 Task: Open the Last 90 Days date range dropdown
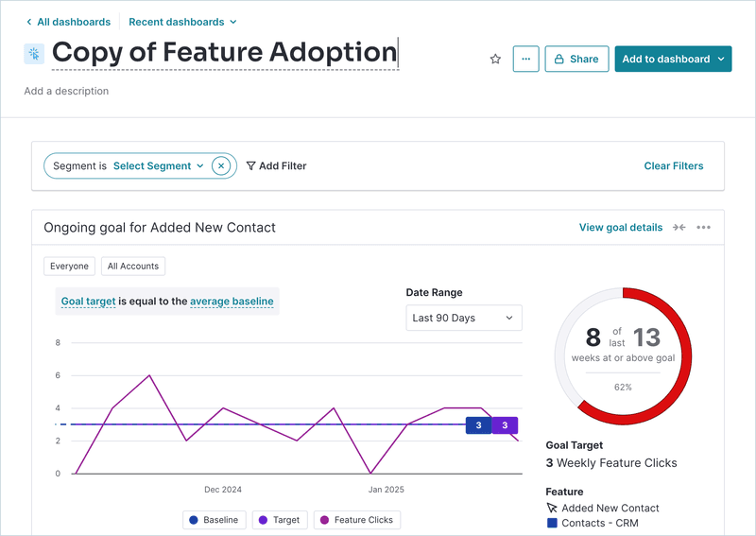(x=463, y=319)
